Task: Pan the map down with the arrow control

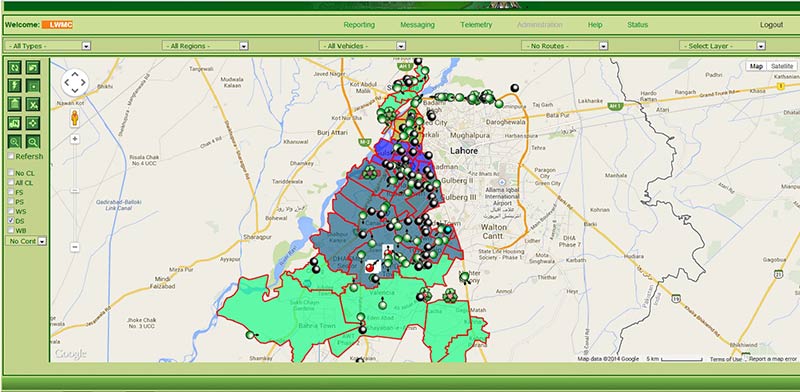Action: [x=75, y=90]
